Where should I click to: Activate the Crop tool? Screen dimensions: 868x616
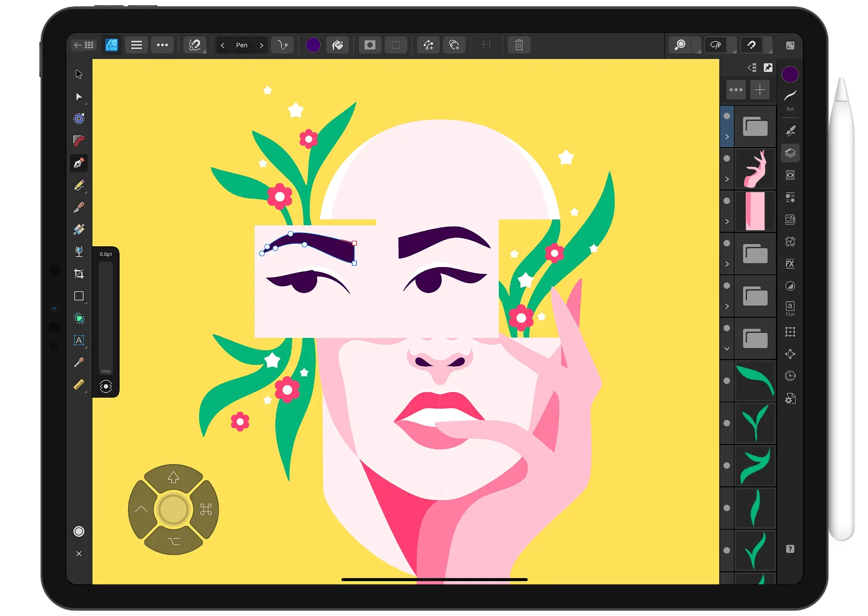(x=79, y=274)
